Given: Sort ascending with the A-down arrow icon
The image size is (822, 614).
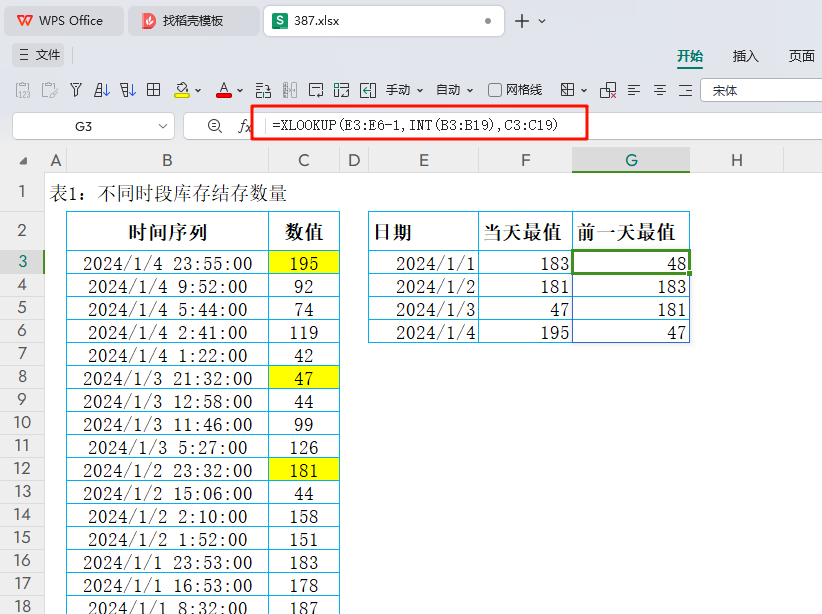Looking at the screenshot, I should [102, 90].
